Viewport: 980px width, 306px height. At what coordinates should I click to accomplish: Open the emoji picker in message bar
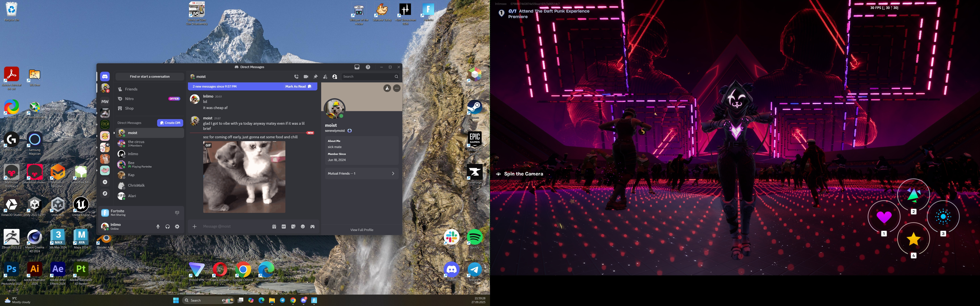click(x=303, y=227)
